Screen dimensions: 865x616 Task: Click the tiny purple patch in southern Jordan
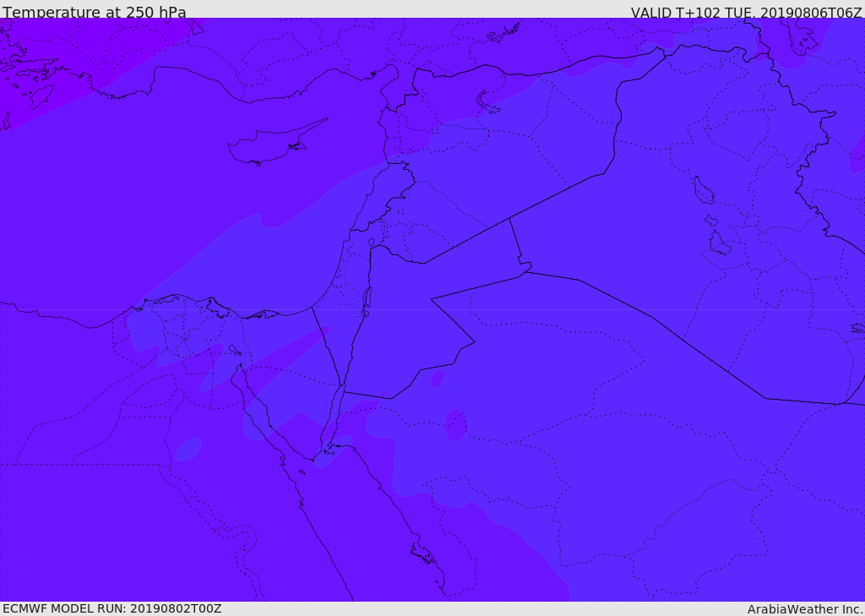tap(438, 378)
